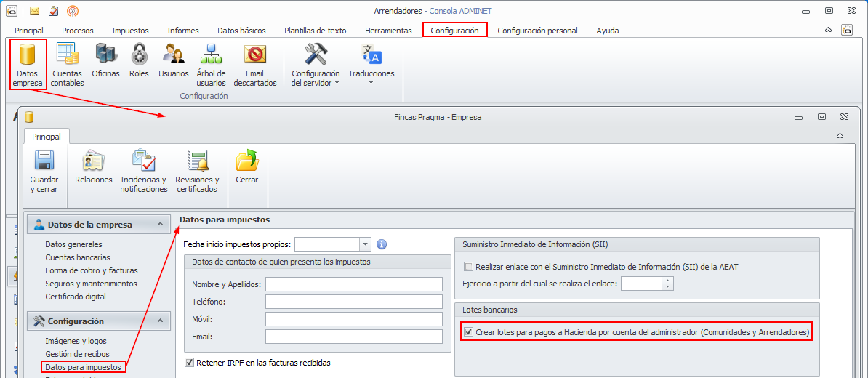Click the ADMINET app icon at top left

pos(11,10)
